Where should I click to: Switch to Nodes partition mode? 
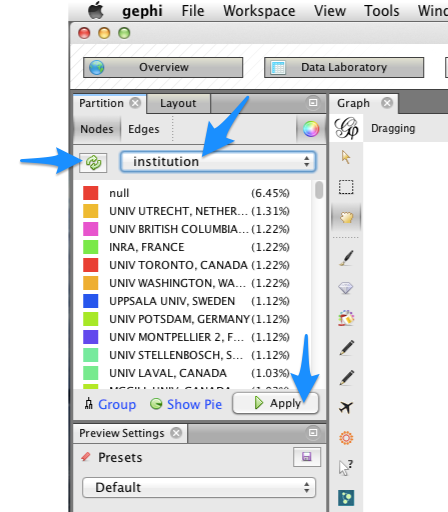click(97, 129)
